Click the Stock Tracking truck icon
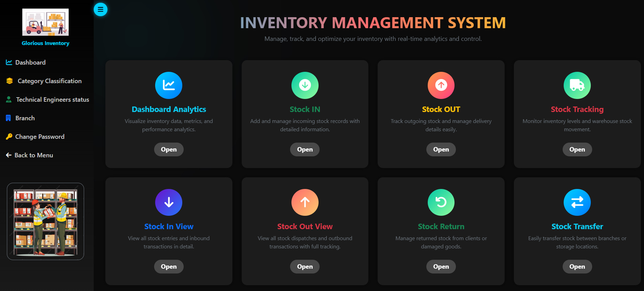The width and height of the screenshot is (644, 291). [x=577, y=85]
